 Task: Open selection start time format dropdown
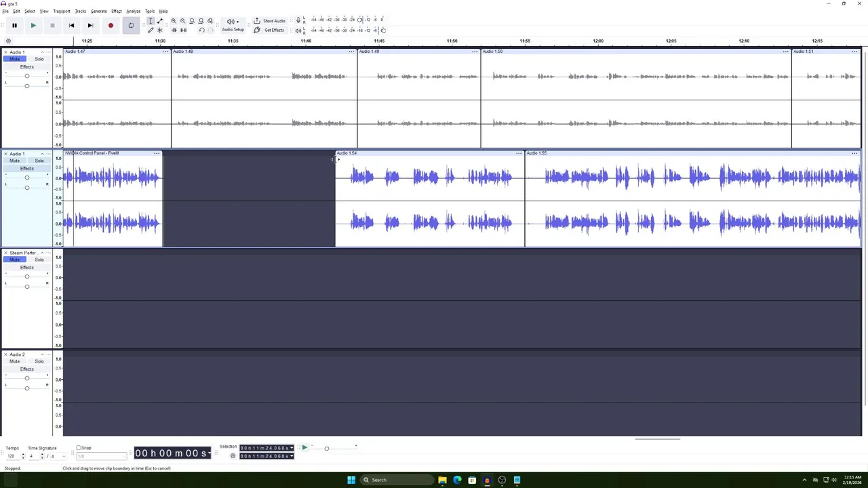tap(292, 448)
